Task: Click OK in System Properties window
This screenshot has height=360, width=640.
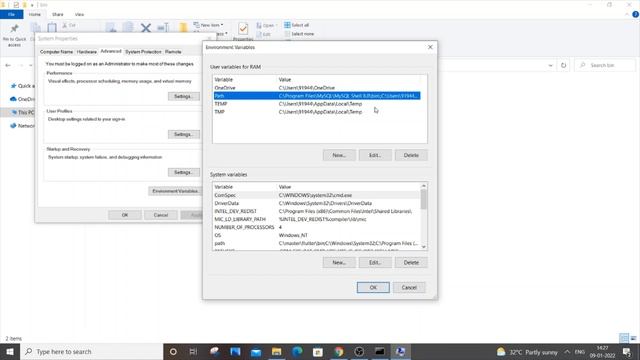Action: click(x=125, y=215)
